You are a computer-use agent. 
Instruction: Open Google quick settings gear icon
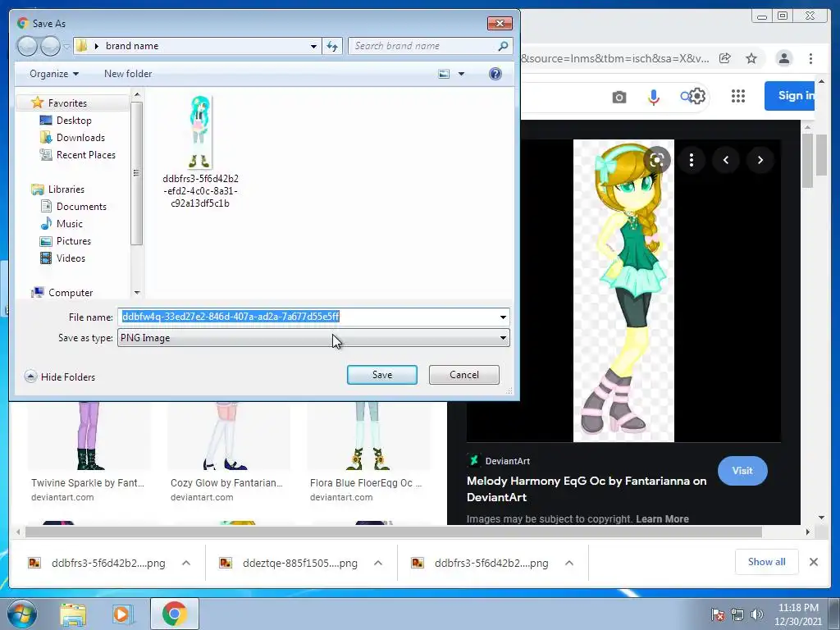click(696, 96)
